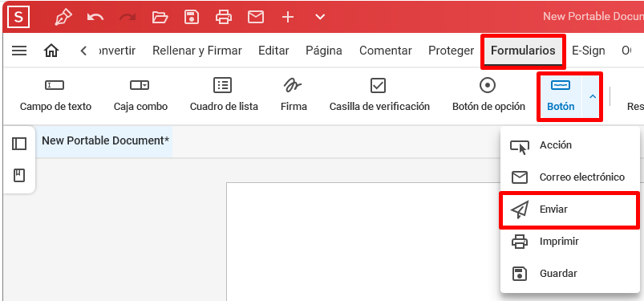Expand the quick access toolbar chevron
The height and width of the screenshot is (301, 644).
click(320, 18)
